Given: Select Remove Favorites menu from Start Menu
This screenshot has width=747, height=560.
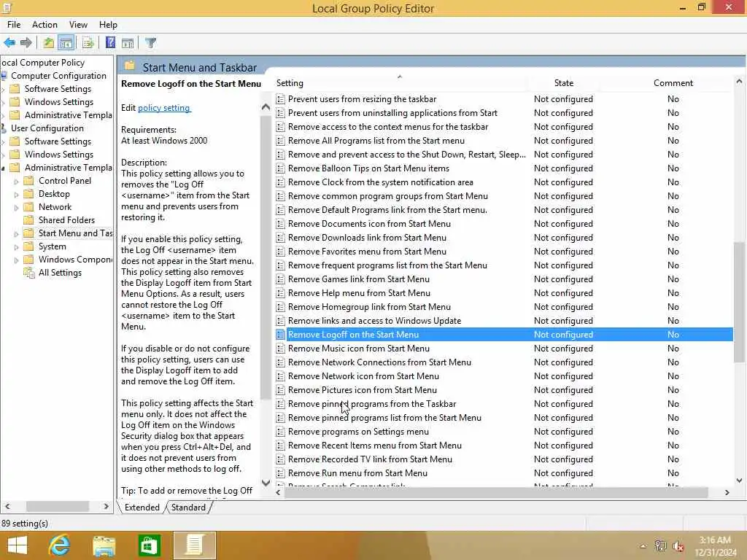Looking at the screenshot, I should 368,252.
